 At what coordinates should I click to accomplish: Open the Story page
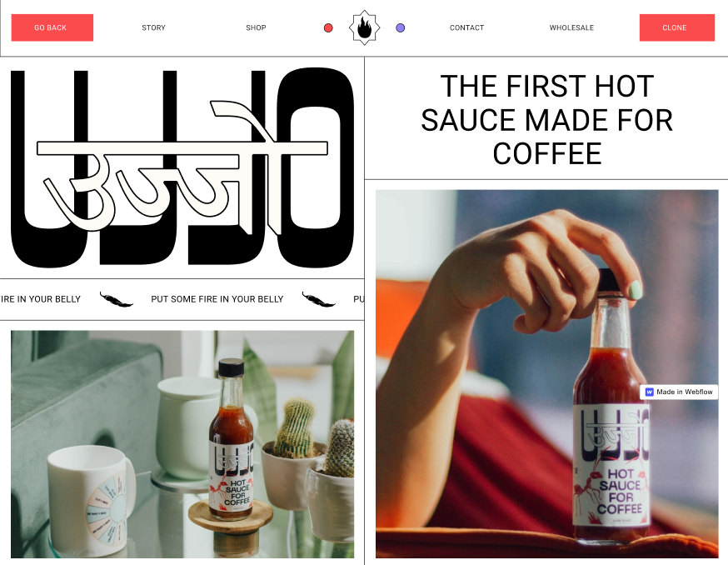[x=153, y=27]
